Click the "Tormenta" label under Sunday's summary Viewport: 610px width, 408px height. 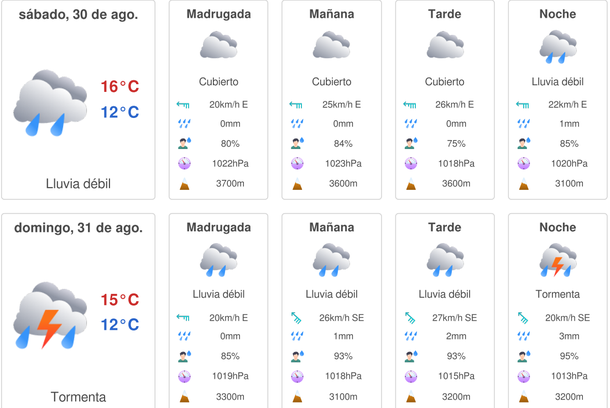(x=78, y=397)
